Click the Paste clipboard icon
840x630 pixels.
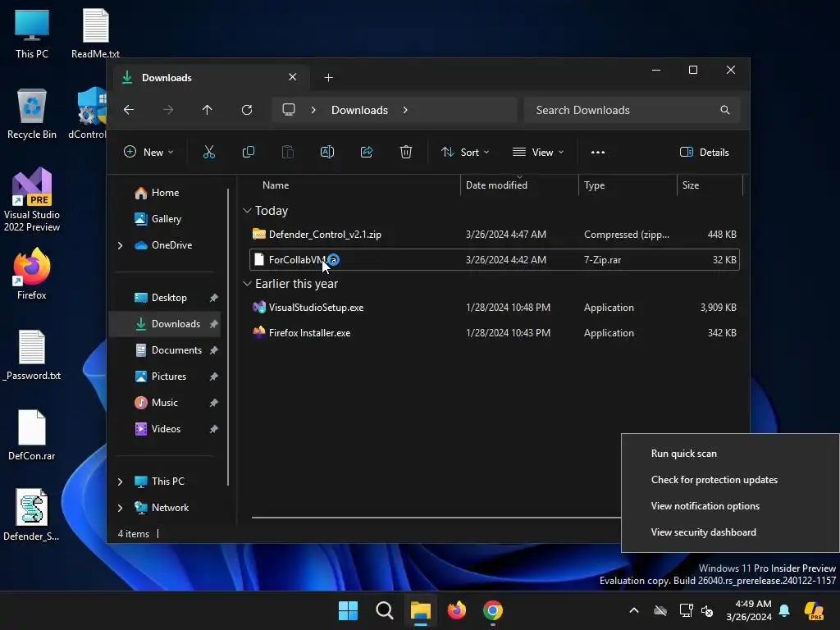288,152
